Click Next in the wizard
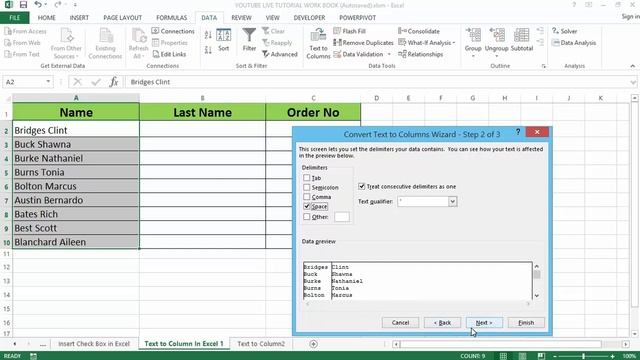640x360 pixels. coord(484,322)
